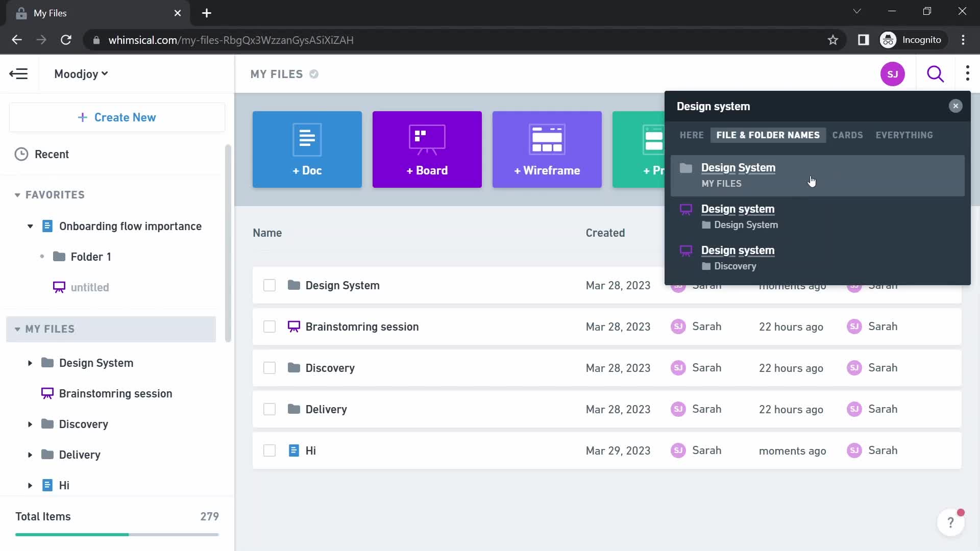This screenshot has width=980, height=551.
Task: Click Moodjoy workspace dropdown
Action: point(81,74)
